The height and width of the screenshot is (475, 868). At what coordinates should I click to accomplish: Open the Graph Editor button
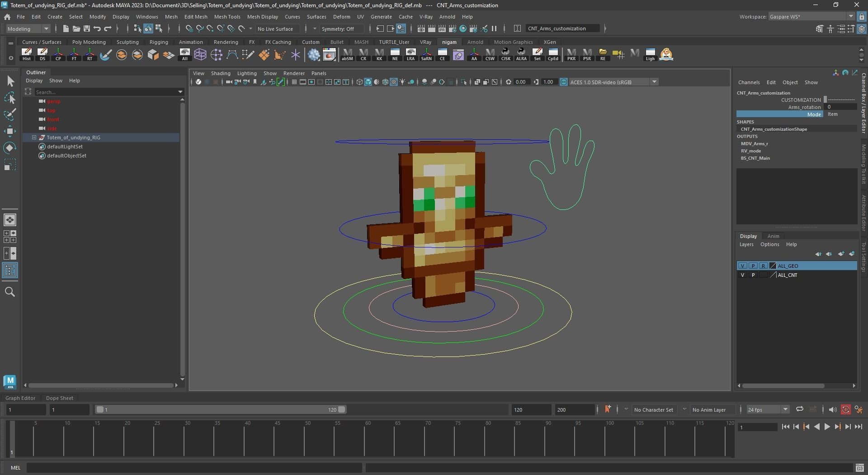pos(20,398)
